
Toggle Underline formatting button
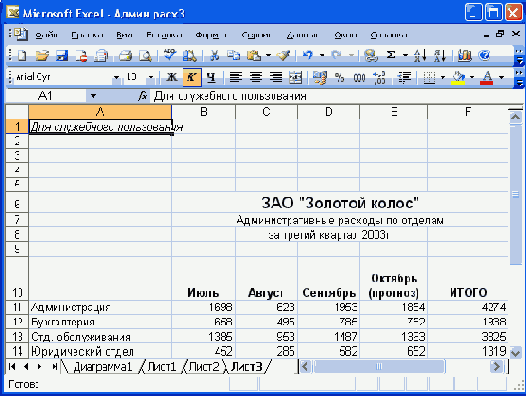pyautogui.click(x=211, y=78)
